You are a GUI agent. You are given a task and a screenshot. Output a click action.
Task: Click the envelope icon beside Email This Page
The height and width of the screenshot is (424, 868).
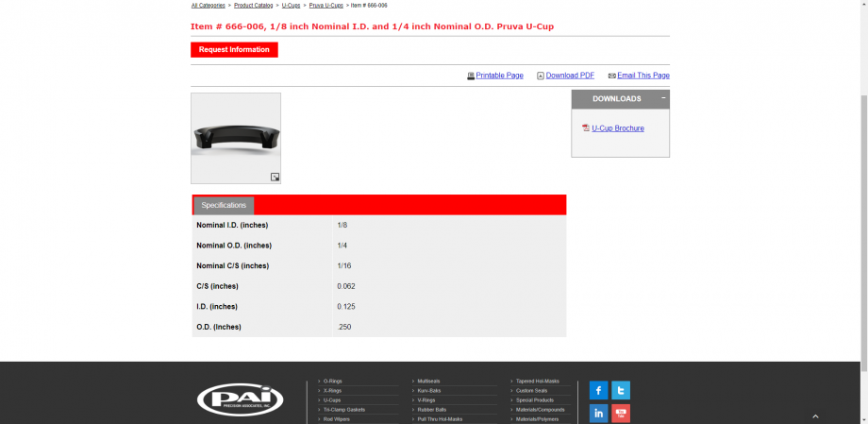611,76
